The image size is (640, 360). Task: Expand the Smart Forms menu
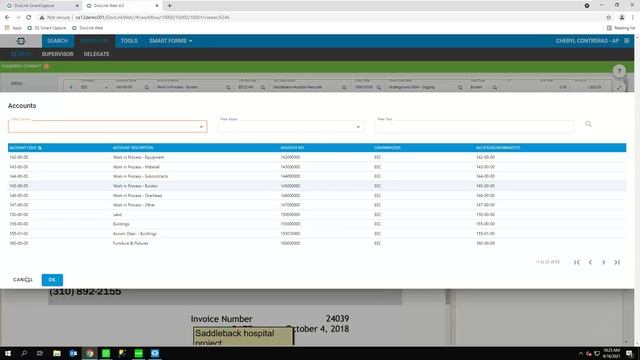tap(171, 41)
